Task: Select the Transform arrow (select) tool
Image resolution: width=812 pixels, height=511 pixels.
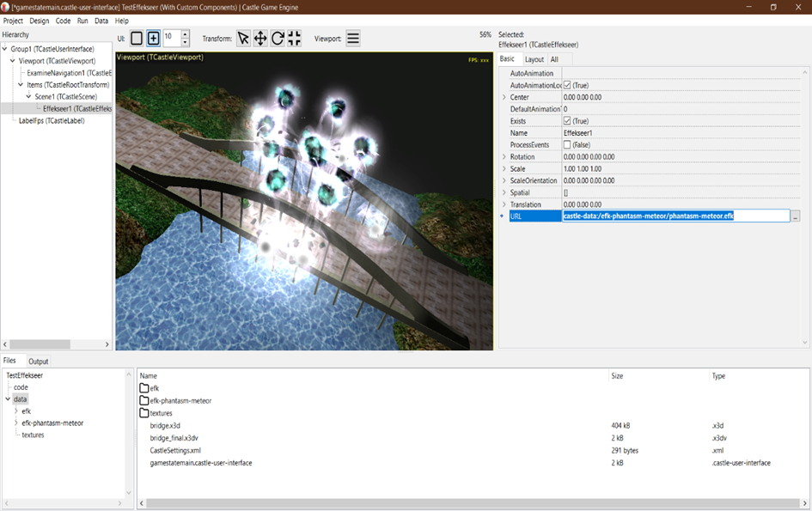Action: pos(243,39)
